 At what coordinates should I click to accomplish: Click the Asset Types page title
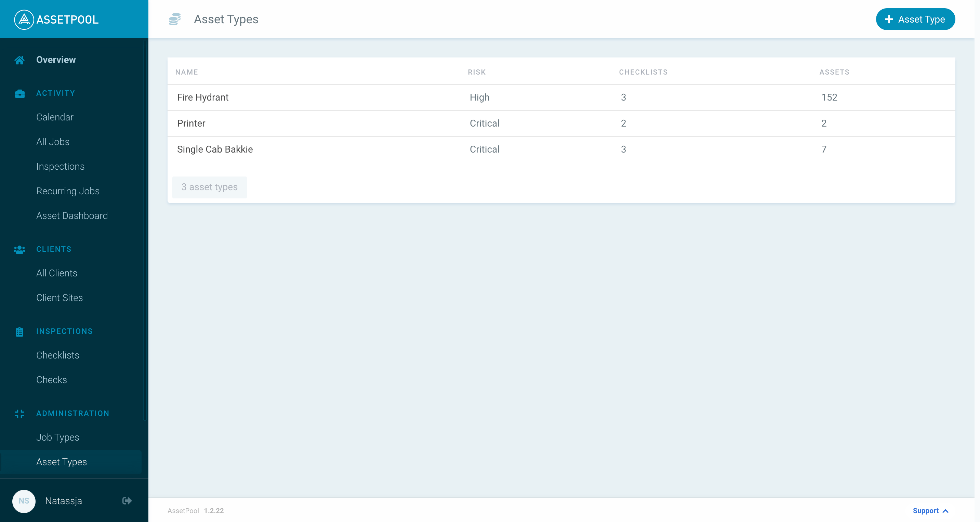[x=226, y=19]
